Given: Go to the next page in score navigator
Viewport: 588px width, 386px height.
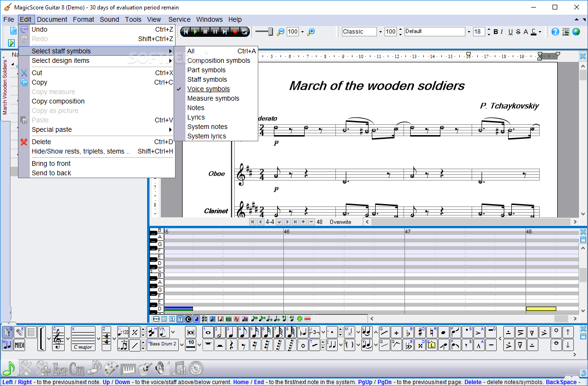Looking at the screenshot, I should [x=287, y=222].
